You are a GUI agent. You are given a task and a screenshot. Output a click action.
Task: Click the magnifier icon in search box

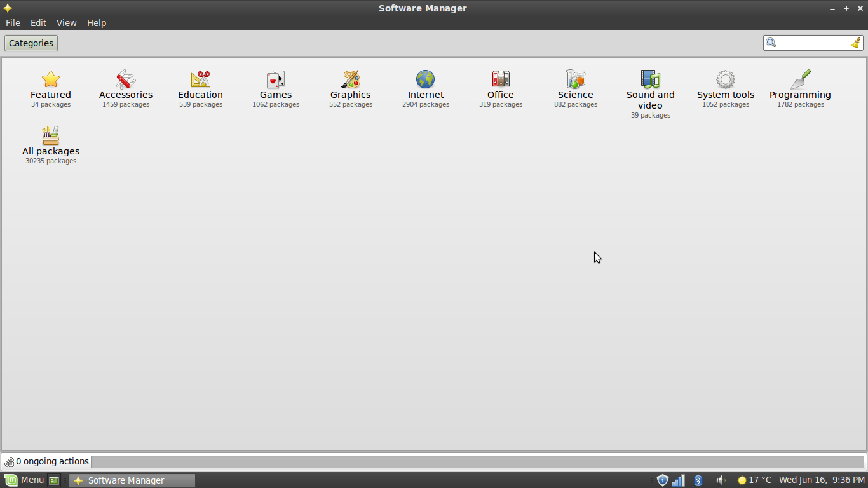pos(771,43)
